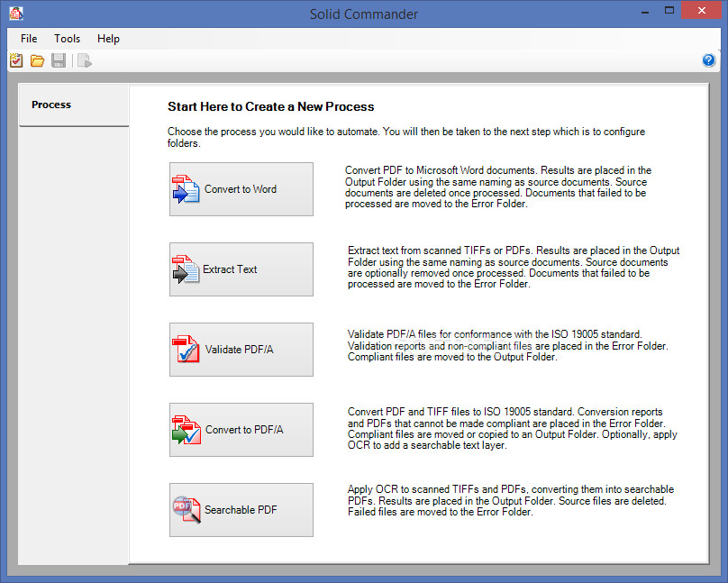Click the 'Convert PDF and TIFF files' description
The image size is (728, 583).
[513, 428]
